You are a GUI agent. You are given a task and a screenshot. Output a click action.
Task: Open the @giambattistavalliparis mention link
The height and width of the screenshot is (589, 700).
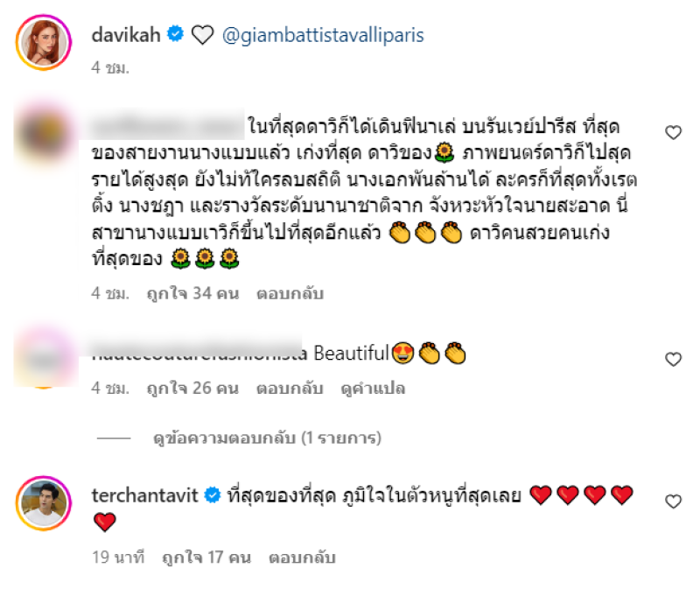pyautogui.click(x=323, y=35)
